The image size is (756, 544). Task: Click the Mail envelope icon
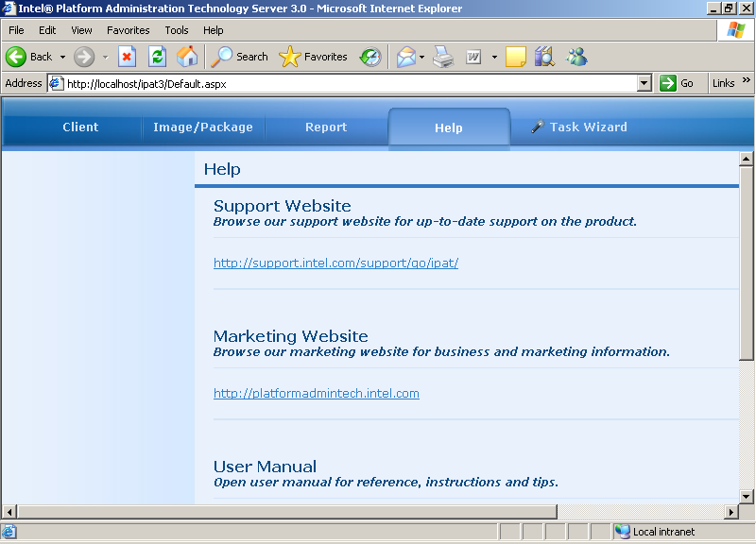pos(406,57)
